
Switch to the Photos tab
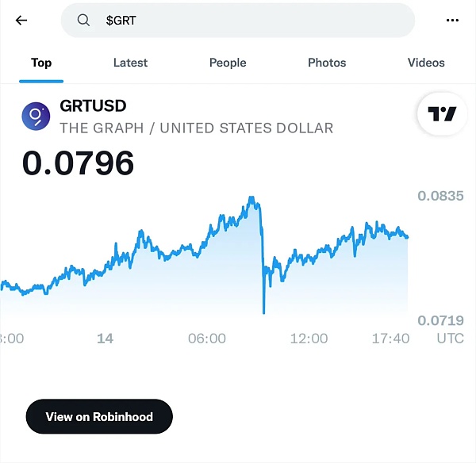point(327,63)
